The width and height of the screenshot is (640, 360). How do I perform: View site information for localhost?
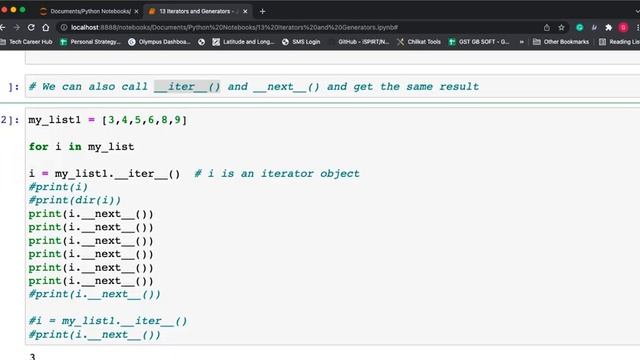[64, 27]
